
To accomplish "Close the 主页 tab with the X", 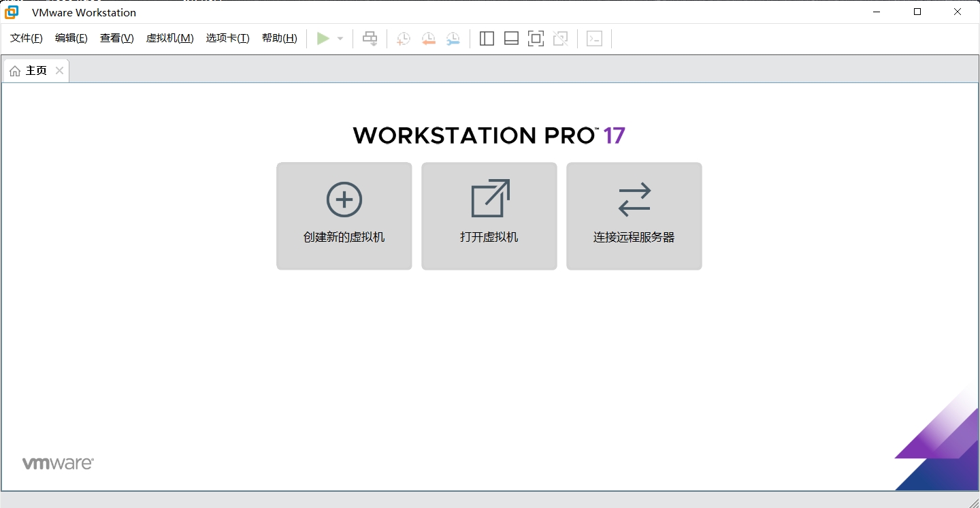I will pyautogui.click(x=59, y=71).
